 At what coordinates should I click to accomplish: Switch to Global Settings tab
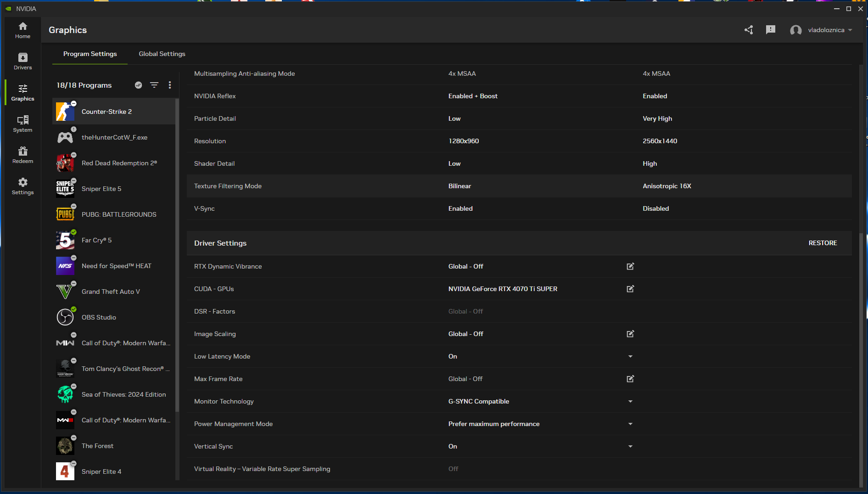click(162, 54)
